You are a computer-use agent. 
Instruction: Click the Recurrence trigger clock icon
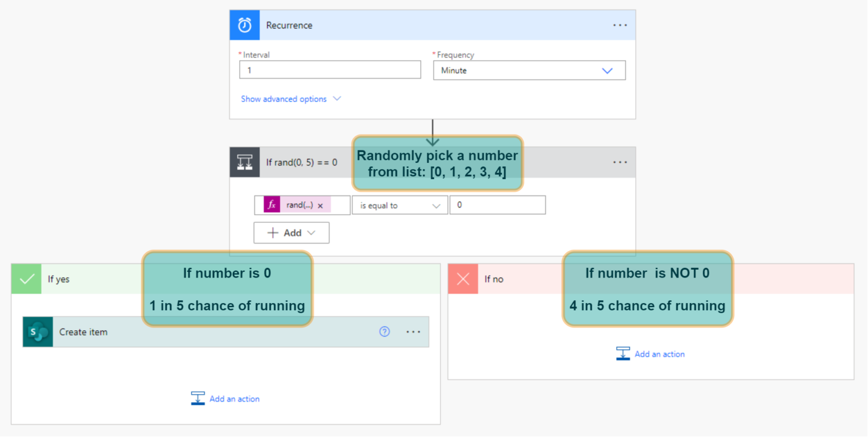(x=244, y=25)
